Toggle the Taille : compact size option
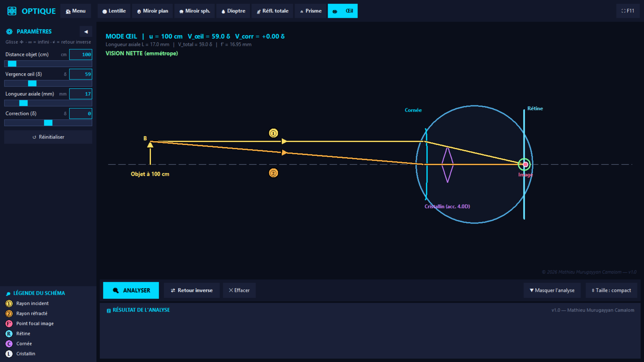 pos(611,290)
